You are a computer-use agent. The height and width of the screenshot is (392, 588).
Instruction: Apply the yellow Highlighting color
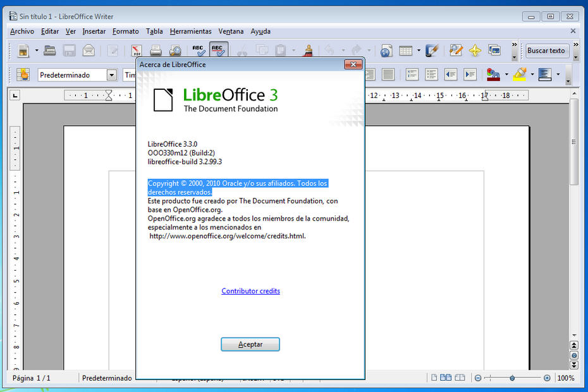coord(520,75)
